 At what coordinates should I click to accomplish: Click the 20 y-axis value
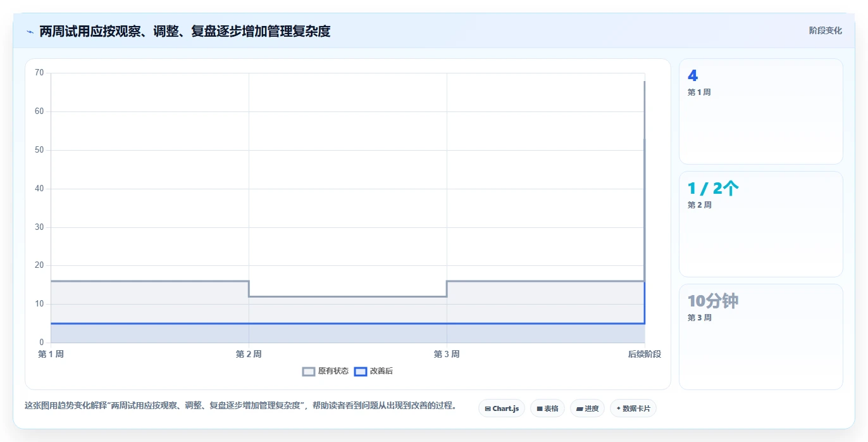(39, 265)
